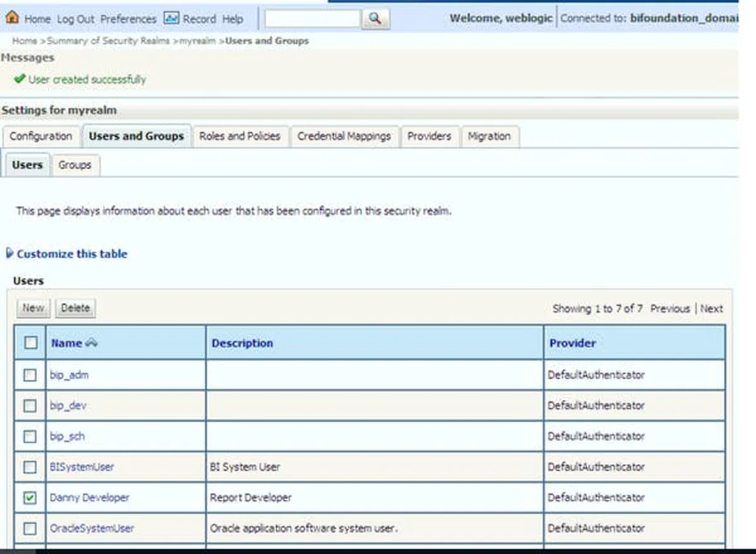Image resolution: width=756 pixels, height=554 pixels.
Task: Open the Roles and Policies tab
Action: 239,136
